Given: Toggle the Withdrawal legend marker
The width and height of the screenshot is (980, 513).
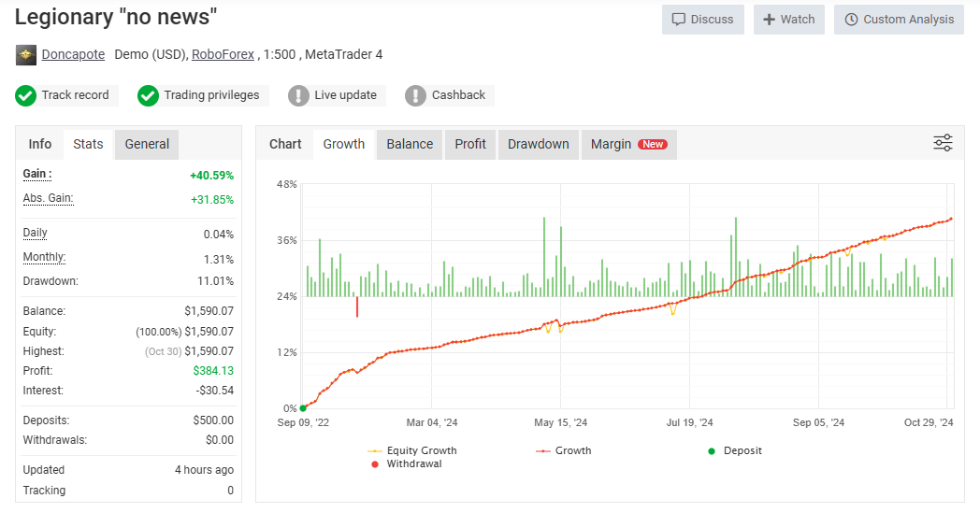Looking at the screenshot, I should 406,463.
